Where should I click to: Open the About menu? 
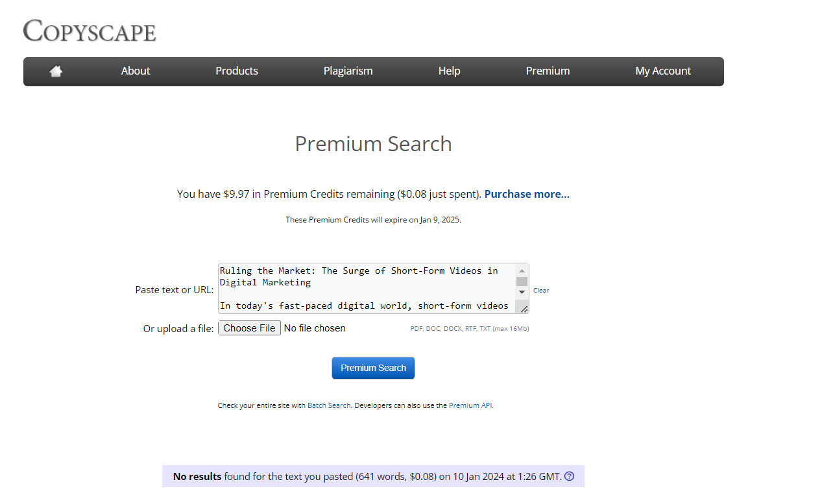(x=136, y=71)
